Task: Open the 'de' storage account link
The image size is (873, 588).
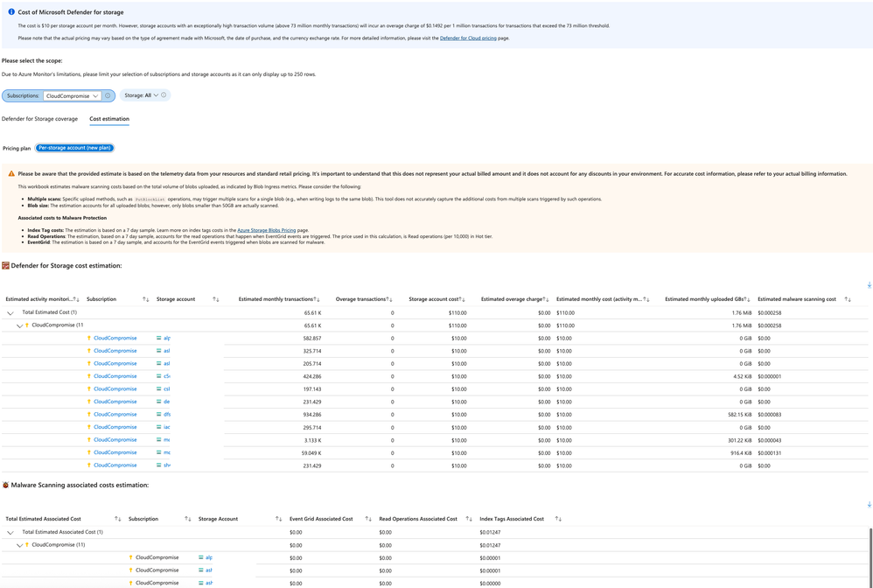Action: click(x=166, y=402)
